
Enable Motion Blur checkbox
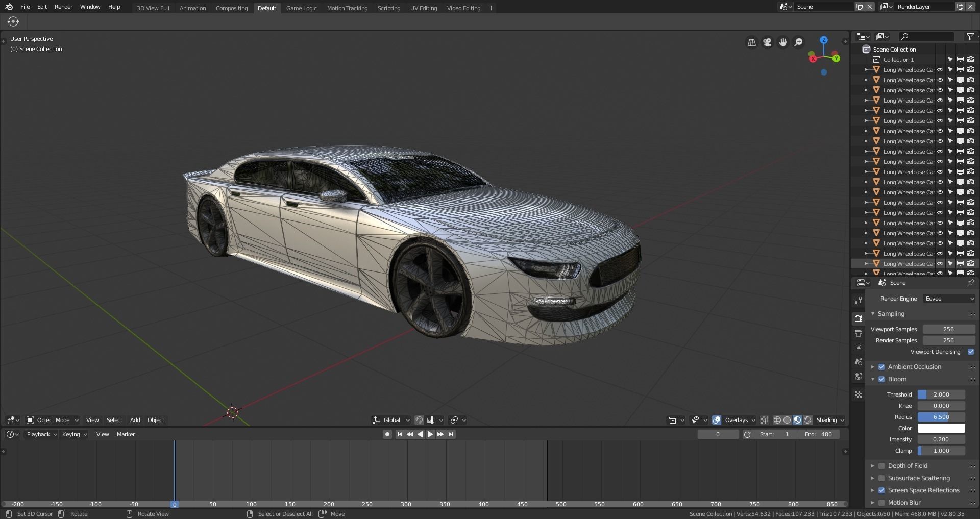point(881,503)
